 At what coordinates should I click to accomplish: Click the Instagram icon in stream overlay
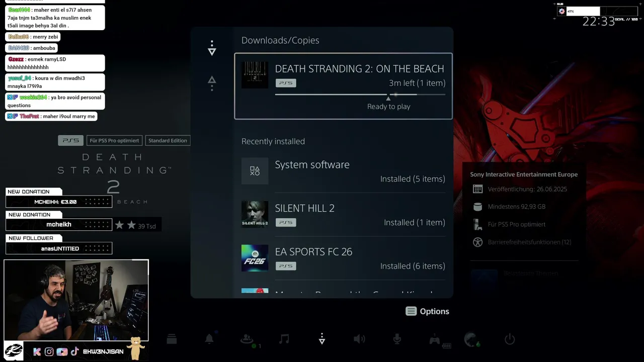coord(49,352)
